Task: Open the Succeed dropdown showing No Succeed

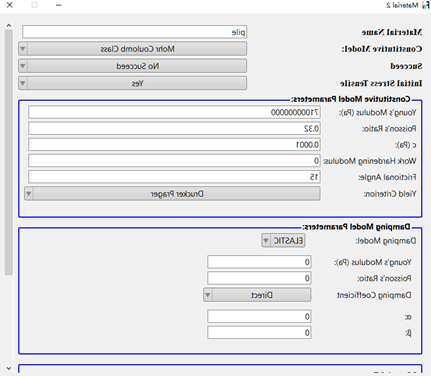Action: point(133,66)
